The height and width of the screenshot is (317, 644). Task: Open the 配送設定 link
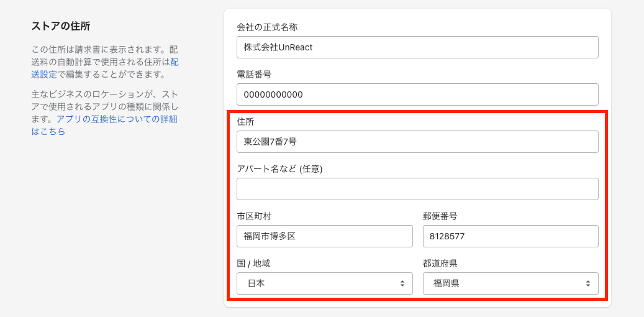tap(45, 75)
